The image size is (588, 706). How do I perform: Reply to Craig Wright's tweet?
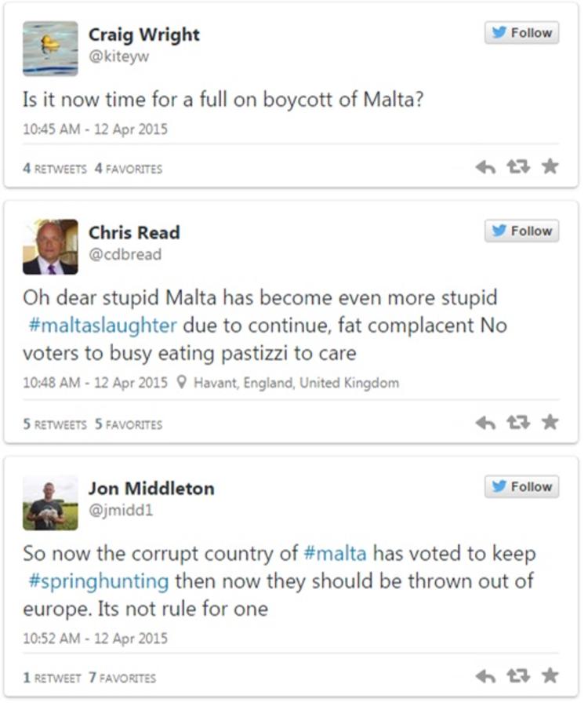(485, 167)
